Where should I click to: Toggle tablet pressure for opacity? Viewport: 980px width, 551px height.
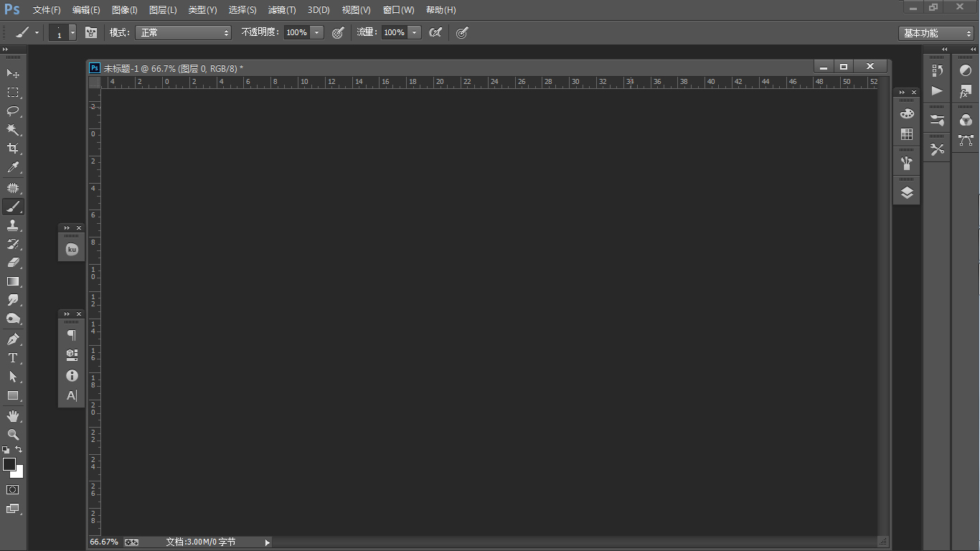[x=338, y=32]
